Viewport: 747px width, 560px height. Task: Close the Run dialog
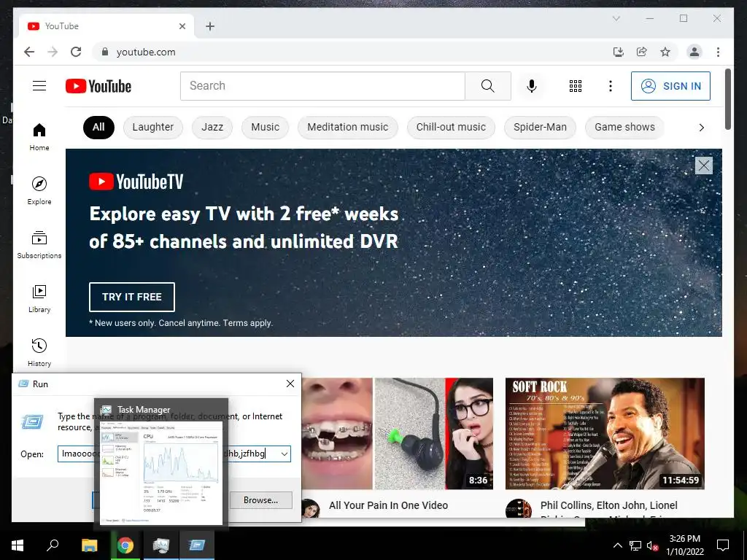[290, 384]
